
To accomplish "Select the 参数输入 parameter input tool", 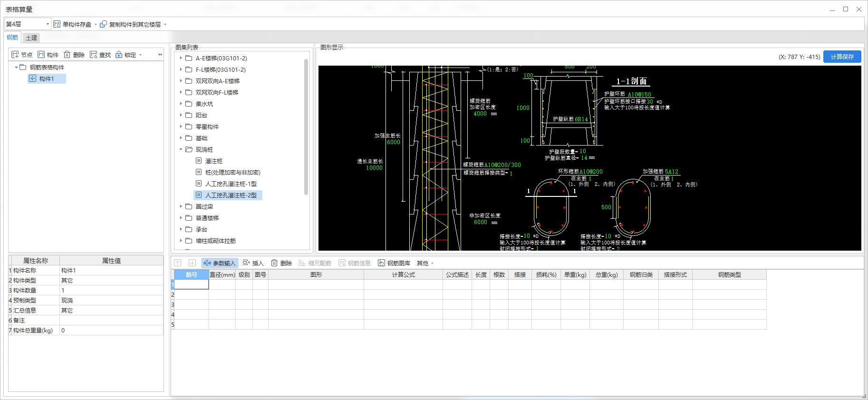I will [220, 263].
